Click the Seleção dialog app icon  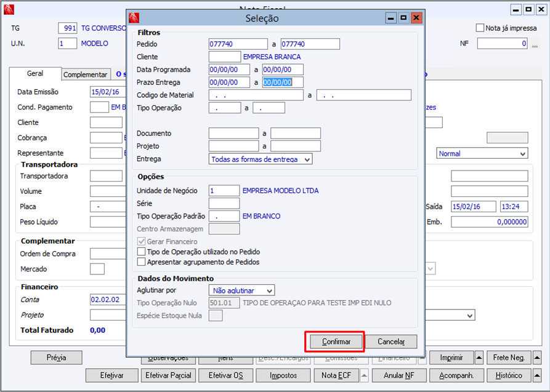(134, 17)
